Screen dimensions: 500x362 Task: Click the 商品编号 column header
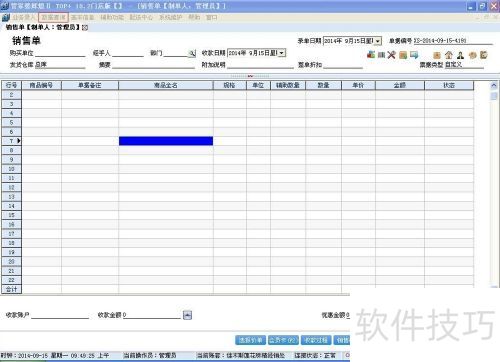(41, 85)
